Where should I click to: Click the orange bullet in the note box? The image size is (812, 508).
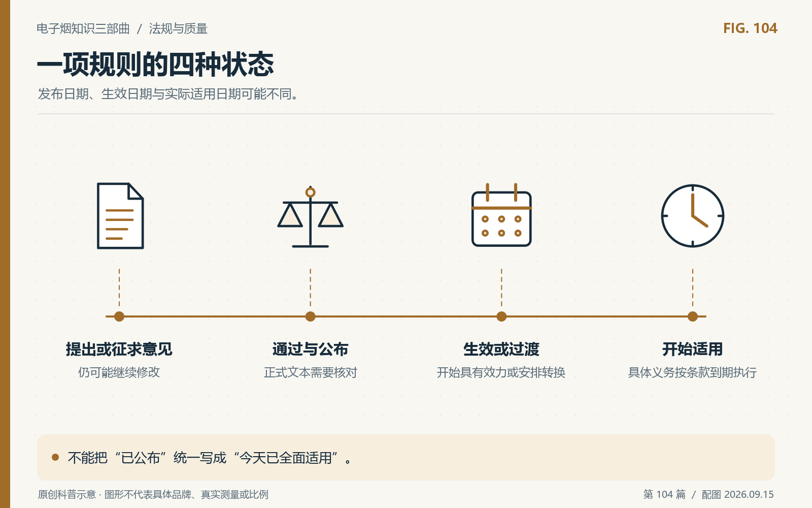tap(55, 457)
